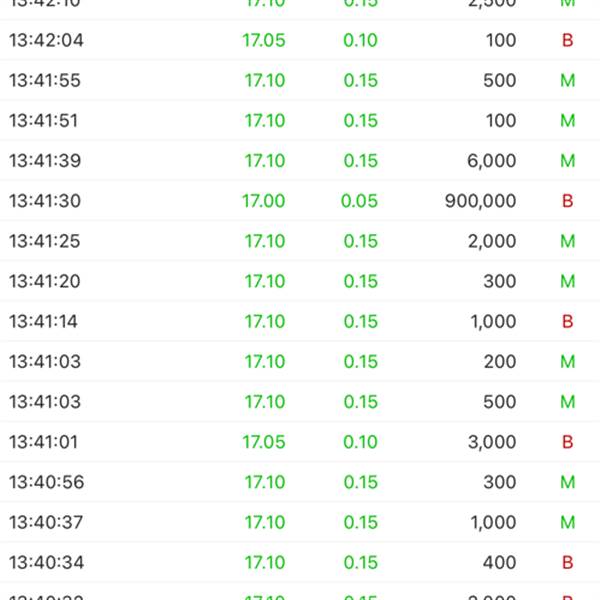
Task: Click the 13:41:01 timestamp
Action: point(43,442)
